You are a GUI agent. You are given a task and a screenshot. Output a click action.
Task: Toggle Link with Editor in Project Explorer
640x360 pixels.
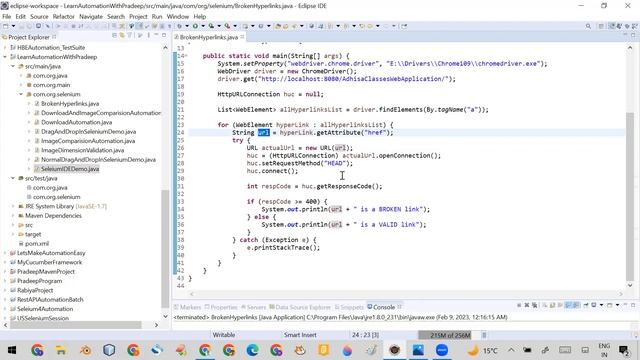point(122,36)
